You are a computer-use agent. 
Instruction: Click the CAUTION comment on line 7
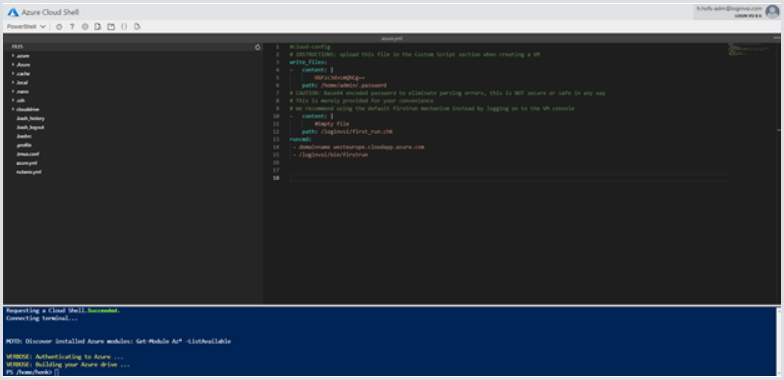coord(448,93)
